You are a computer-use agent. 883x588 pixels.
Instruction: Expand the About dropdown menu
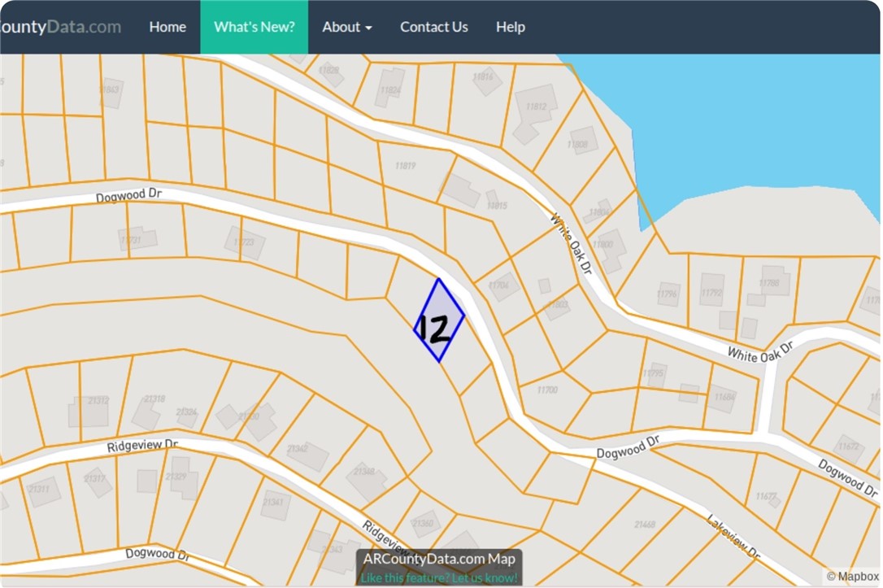point(347,27)
